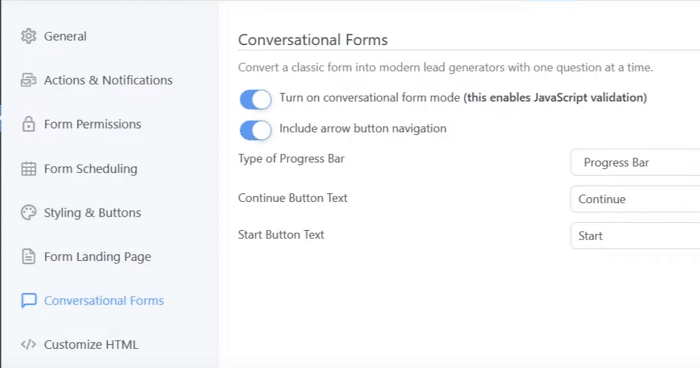Click the Form Scheduling calendar icon

coord(29,169)
